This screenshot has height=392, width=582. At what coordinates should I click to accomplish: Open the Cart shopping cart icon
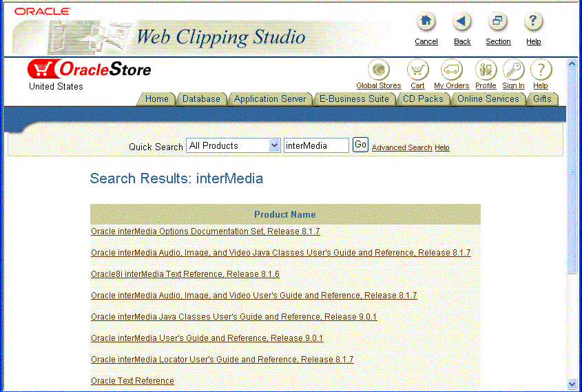pyautogui.click(x=417, y=70)
